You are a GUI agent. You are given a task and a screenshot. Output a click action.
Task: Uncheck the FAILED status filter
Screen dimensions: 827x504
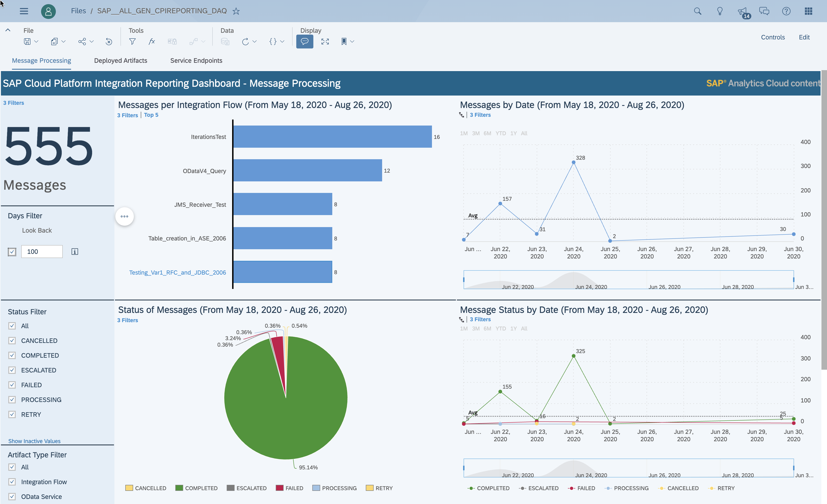[12, 385]
